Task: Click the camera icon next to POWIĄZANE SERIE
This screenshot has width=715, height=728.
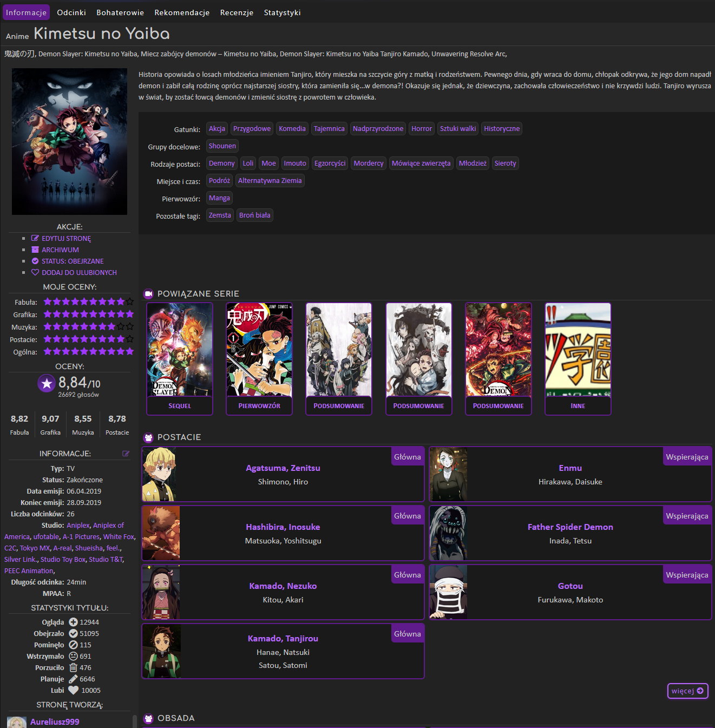Action: coord(148,294)
